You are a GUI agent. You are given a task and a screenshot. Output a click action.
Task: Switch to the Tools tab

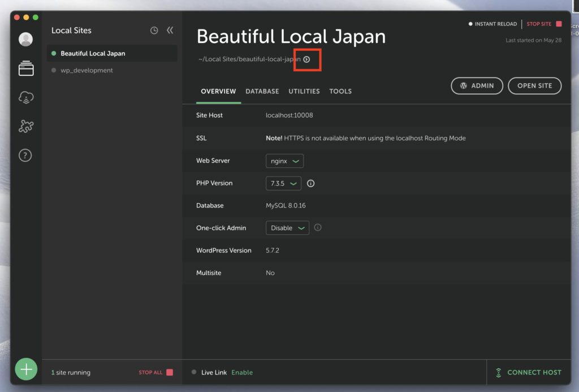[x=340, y=91]
